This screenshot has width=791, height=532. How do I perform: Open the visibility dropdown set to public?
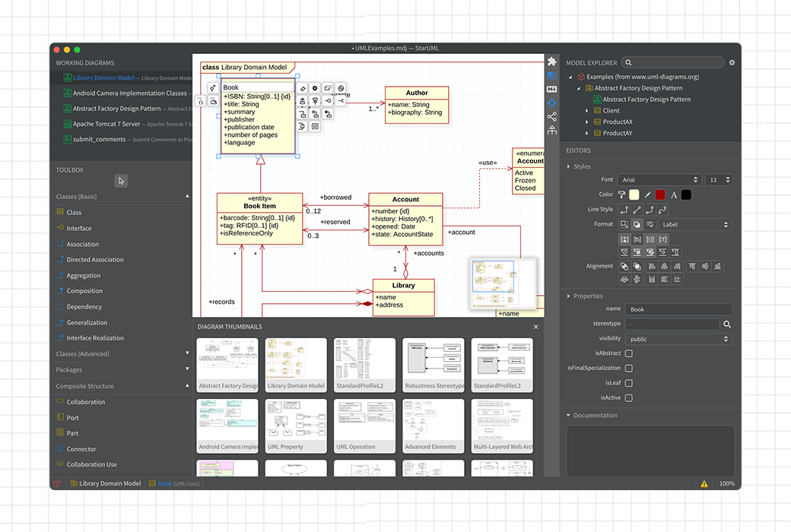point(679,339)
